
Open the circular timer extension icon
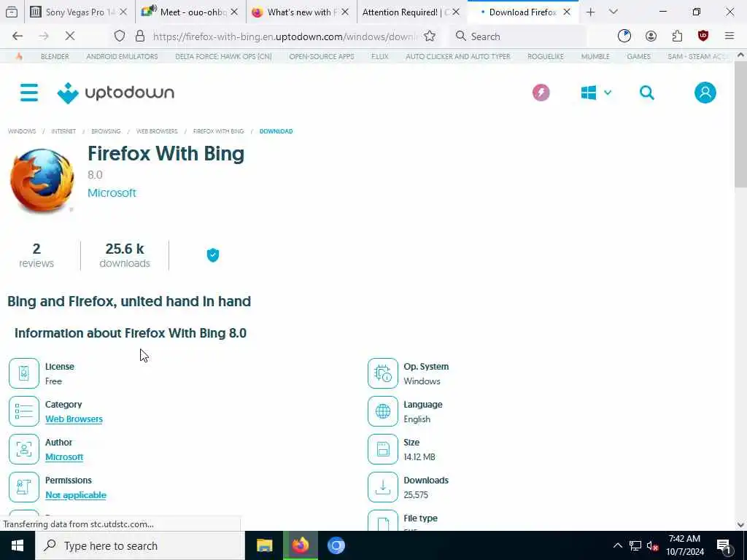[x=624, y=36]
